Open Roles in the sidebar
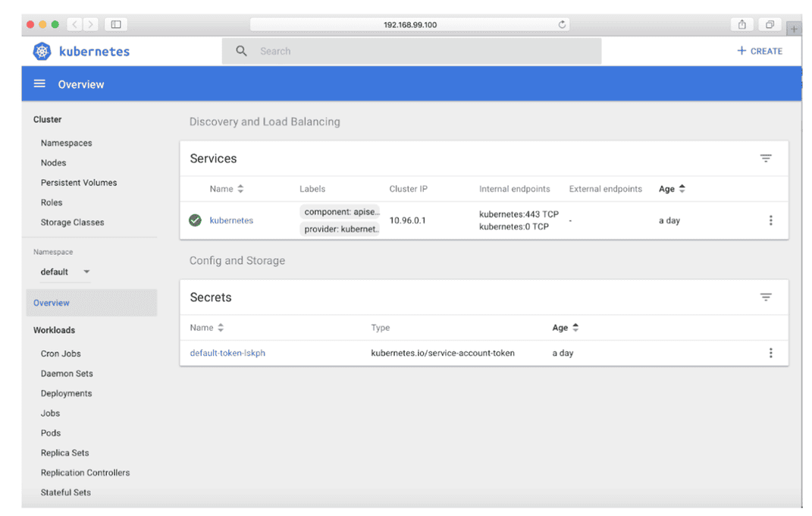Image resolution: width=812 pixels, height=516 pixels. point(52,203)
